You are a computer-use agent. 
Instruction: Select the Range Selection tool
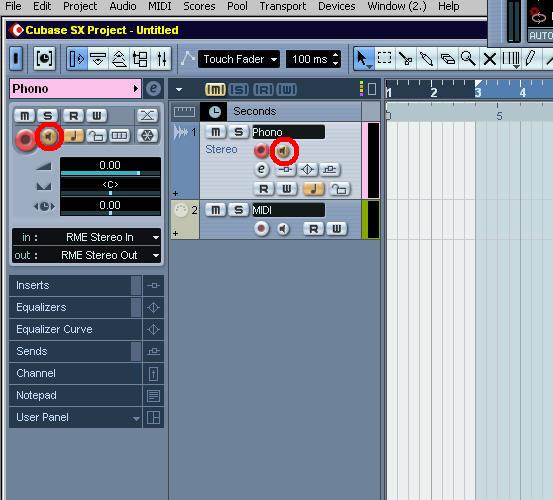pyautogui.click(x=384, y=59)
